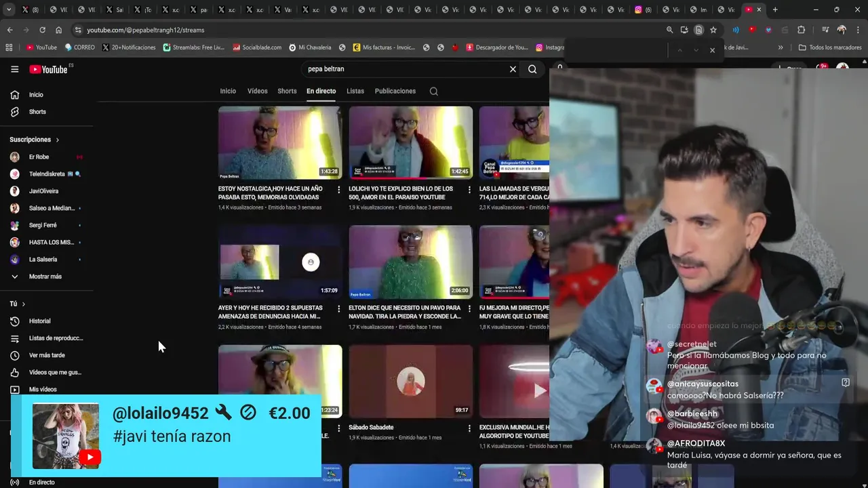
Task: Open the CORREO bookmark
Action: (79, 47)
